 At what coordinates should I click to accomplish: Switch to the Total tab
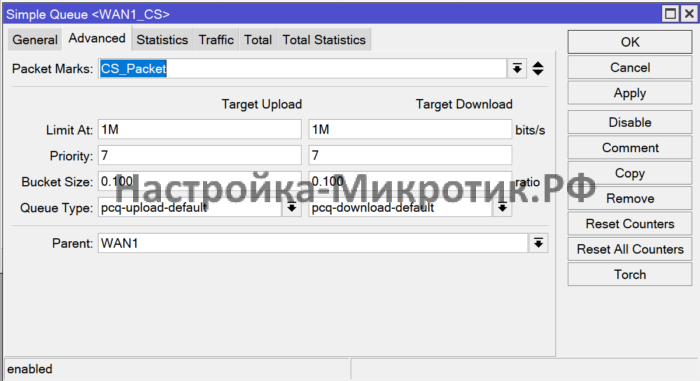(258, 40)
